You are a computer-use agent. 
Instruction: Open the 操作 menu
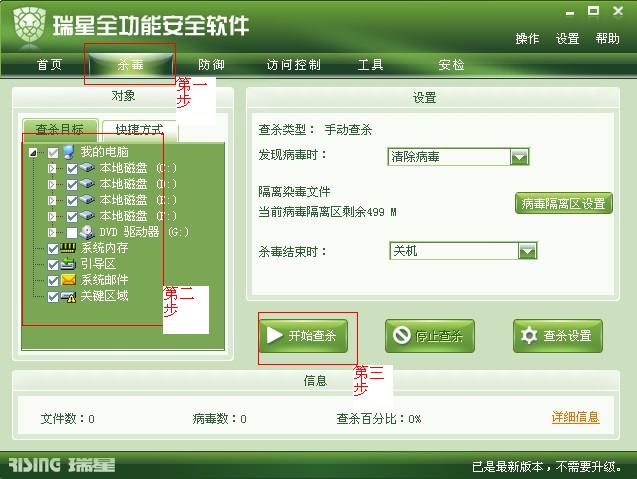click(527, 39)
